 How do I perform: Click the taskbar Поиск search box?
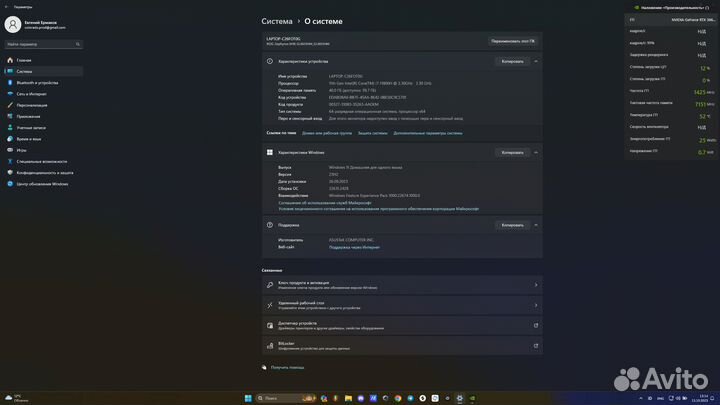click(286, 398)
